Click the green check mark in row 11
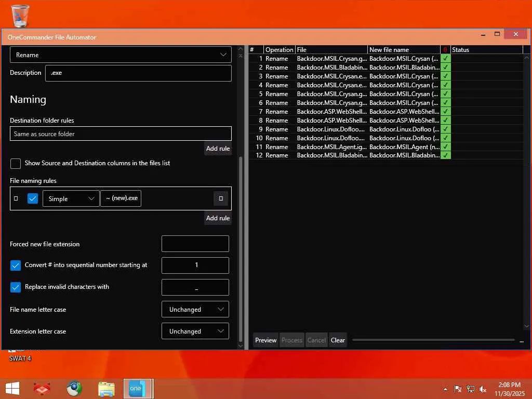The height and width of the screenshot is (399, 532). click(445, 147)
